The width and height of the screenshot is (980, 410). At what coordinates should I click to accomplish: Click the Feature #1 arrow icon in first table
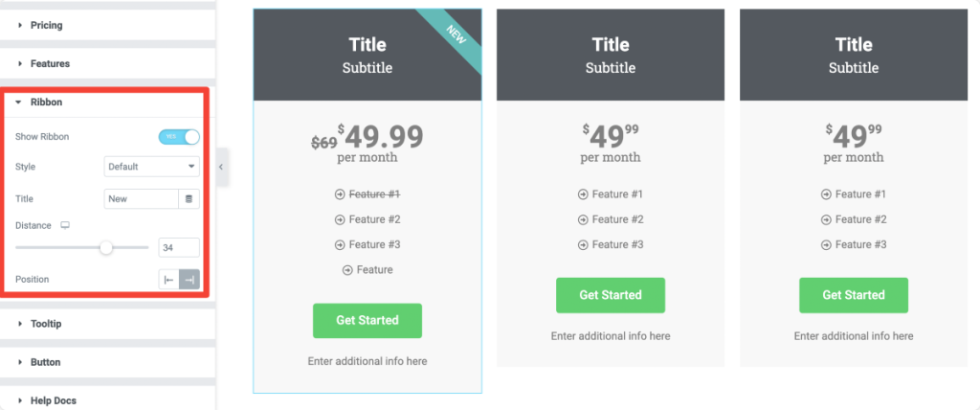pos(340,194)
